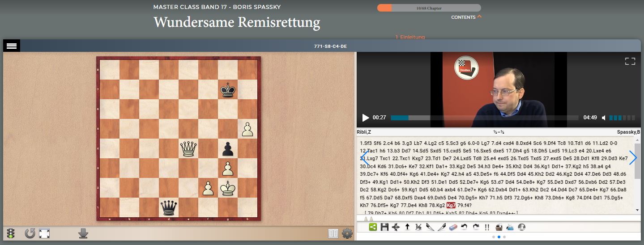Screen dimensions: 644x245
Task: Mute the video speaker icon
Action: [x=604, y=118]
